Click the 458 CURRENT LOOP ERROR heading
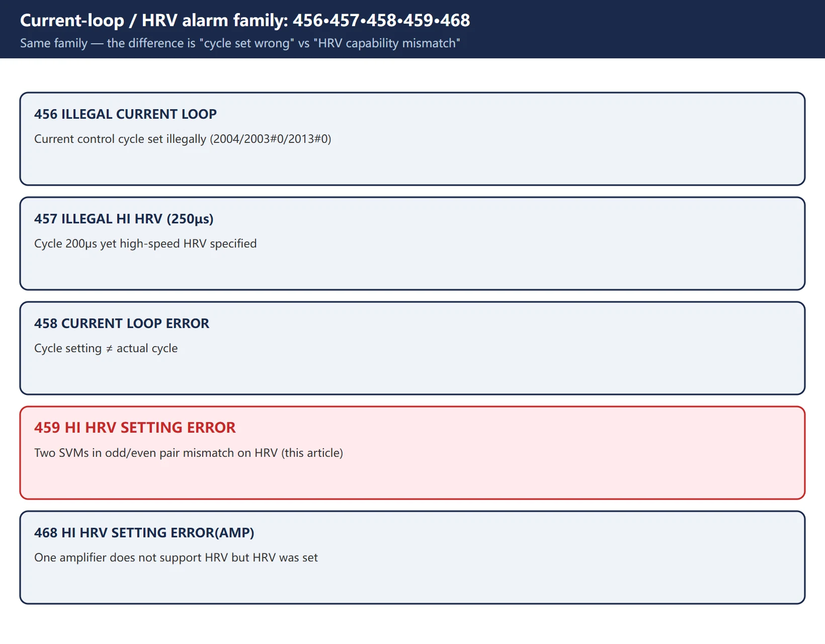 point(122,324)
